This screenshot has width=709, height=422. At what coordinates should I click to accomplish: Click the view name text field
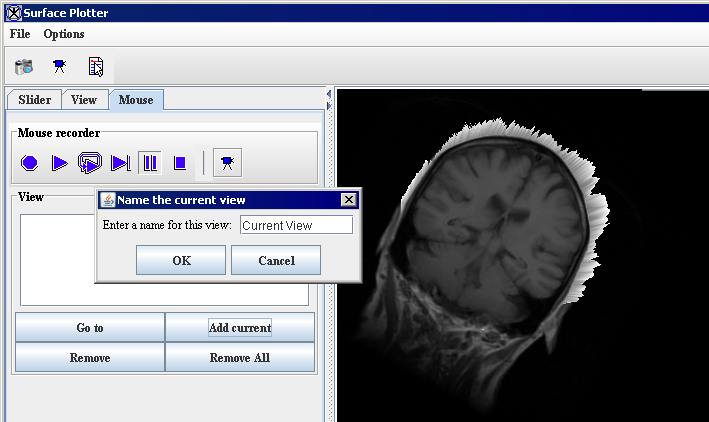click(x=296, y=225)
